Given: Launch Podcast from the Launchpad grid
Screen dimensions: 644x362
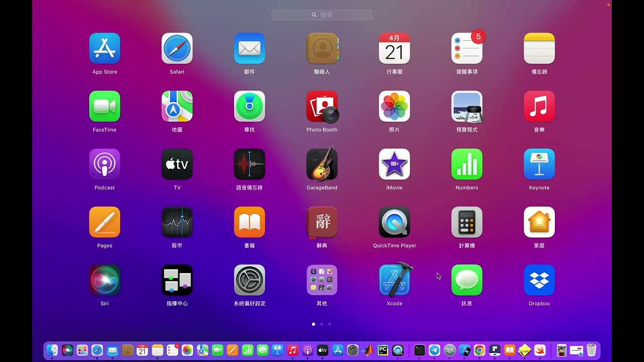Looking at the screenshot, I should [105, 164].
